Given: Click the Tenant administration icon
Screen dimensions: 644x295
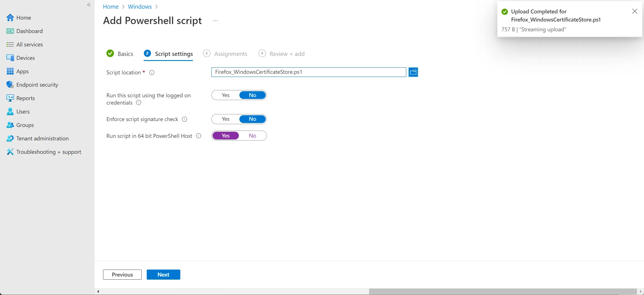Looking at the screenshot, I should pyautogui.click(x=10, y=138).
